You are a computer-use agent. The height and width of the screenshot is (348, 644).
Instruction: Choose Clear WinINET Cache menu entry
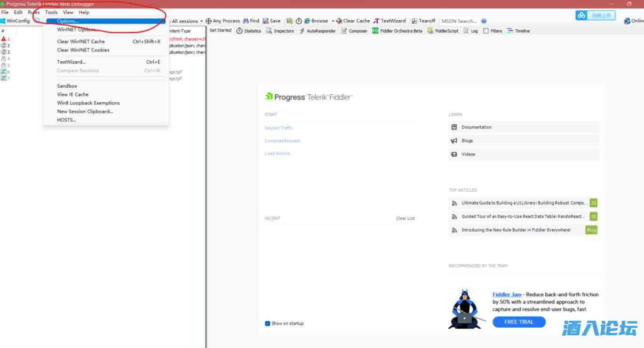[106, 41]
